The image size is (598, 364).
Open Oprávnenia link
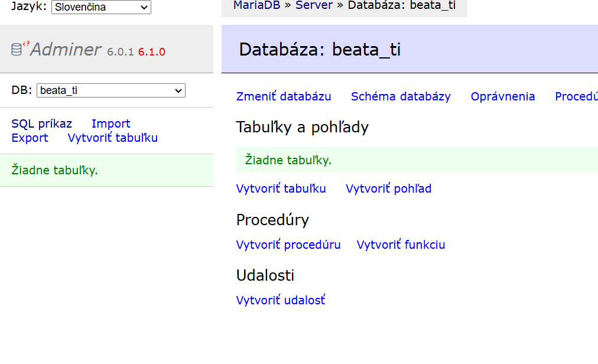coord(503,96)
